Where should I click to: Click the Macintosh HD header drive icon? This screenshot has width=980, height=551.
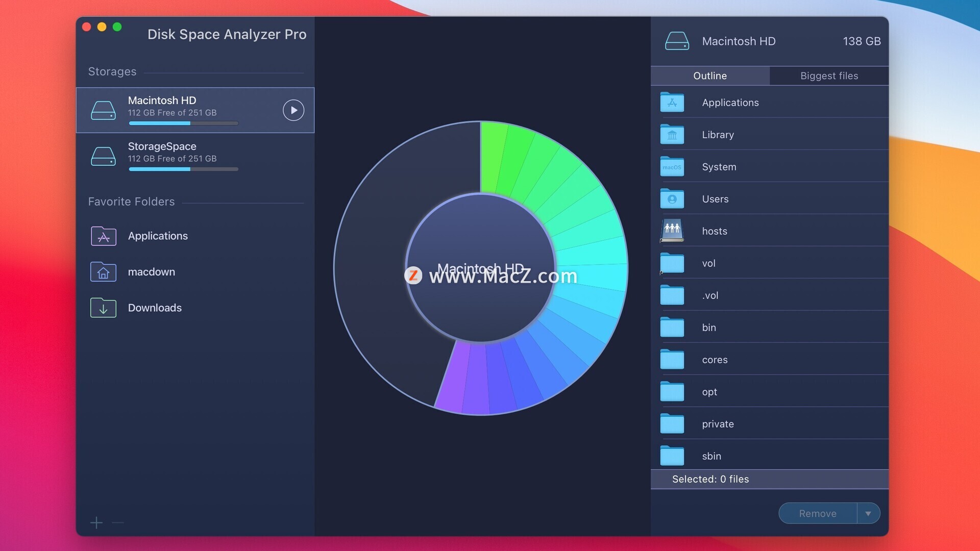pos(677,41)
